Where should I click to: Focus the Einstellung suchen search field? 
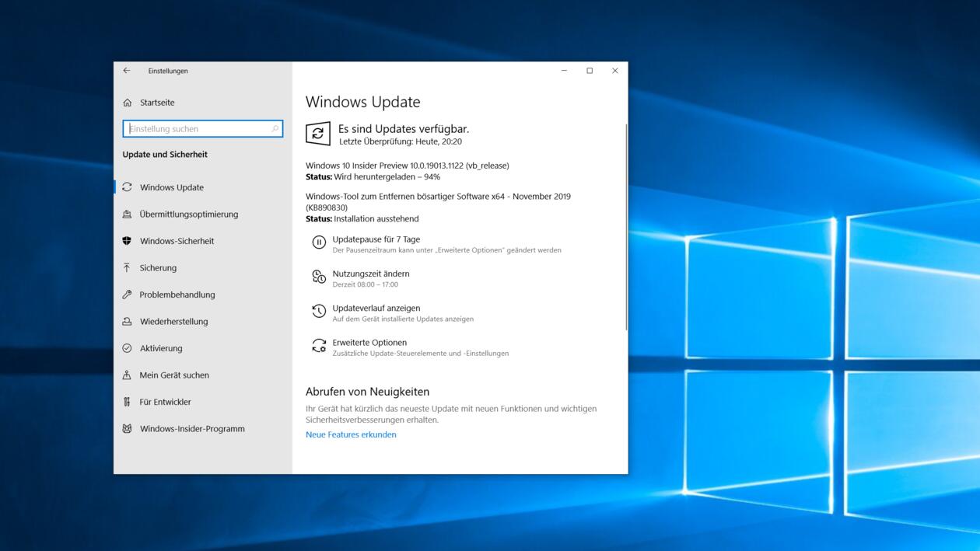[x=203, y=129]
